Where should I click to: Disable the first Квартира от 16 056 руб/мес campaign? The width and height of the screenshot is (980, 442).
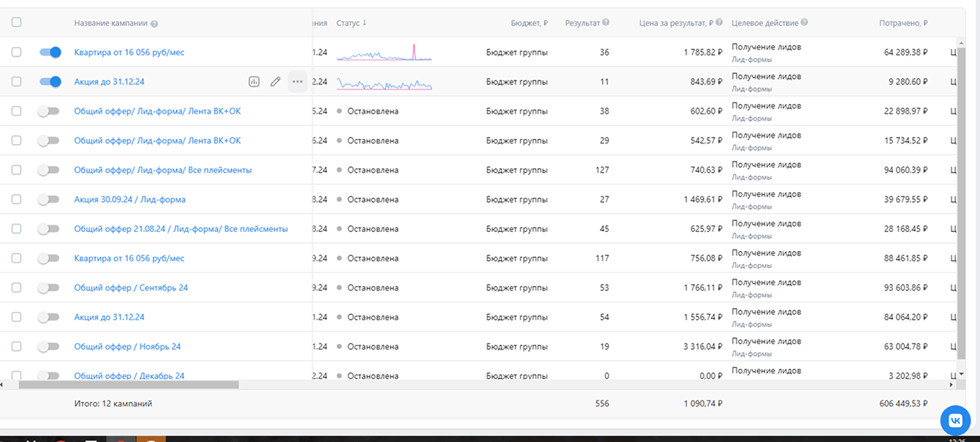(x=50, y=53)
